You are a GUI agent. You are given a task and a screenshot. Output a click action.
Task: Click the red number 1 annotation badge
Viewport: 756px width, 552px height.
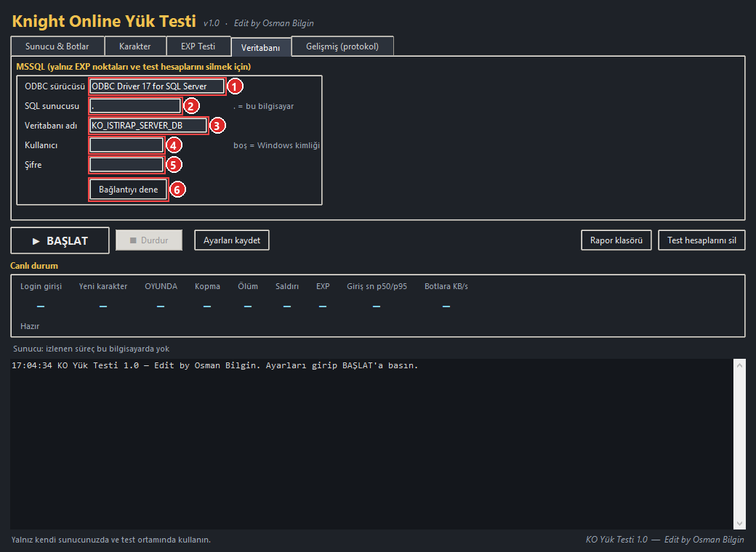click(x=234, y=86)
